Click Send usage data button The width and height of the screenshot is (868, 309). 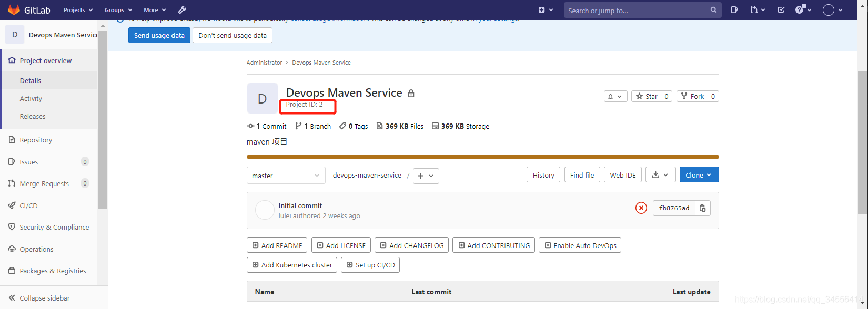[x=159, y=35]
